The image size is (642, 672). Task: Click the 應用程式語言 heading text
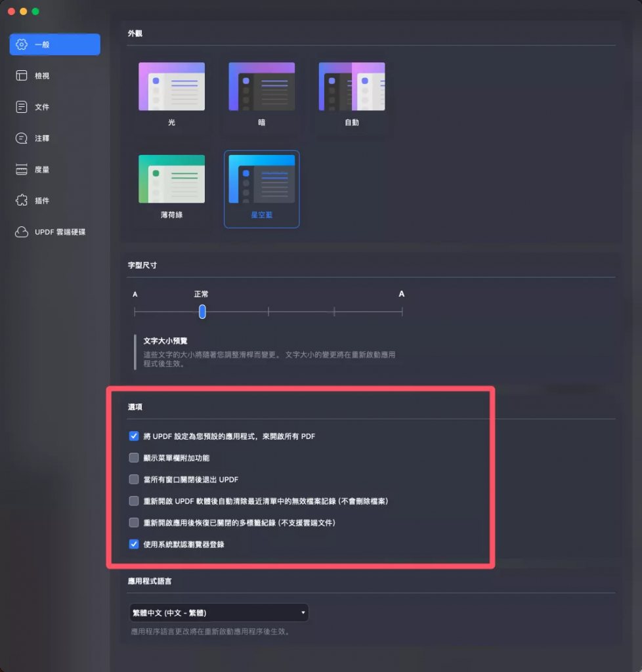(150, 581)
